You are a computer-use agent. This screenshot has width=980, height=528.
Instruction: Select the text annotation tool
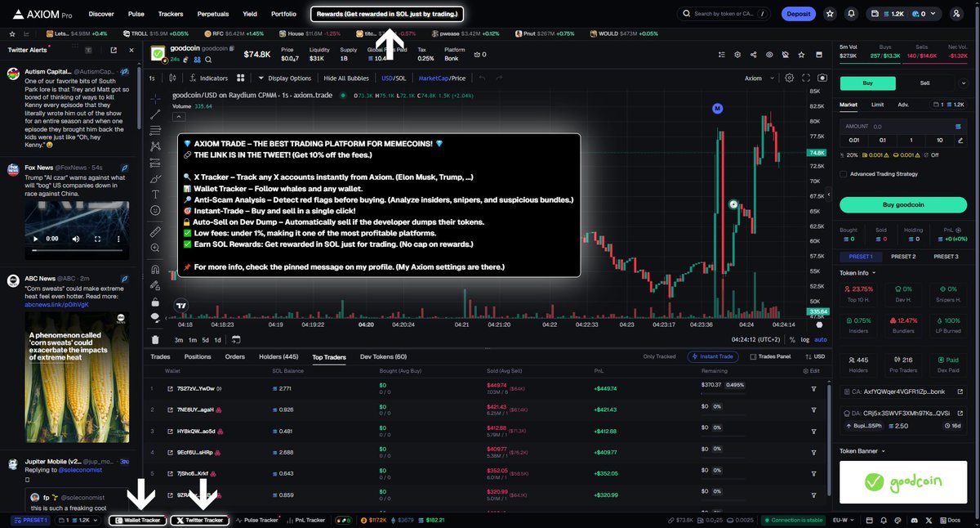(x=156, y=194)
